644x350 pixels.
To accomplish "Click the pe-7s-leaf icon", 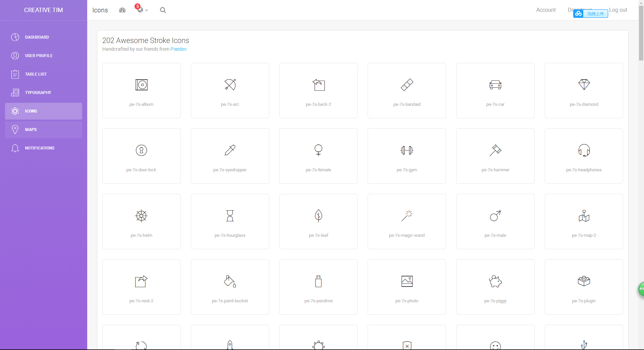I will [x=319, y=216].
